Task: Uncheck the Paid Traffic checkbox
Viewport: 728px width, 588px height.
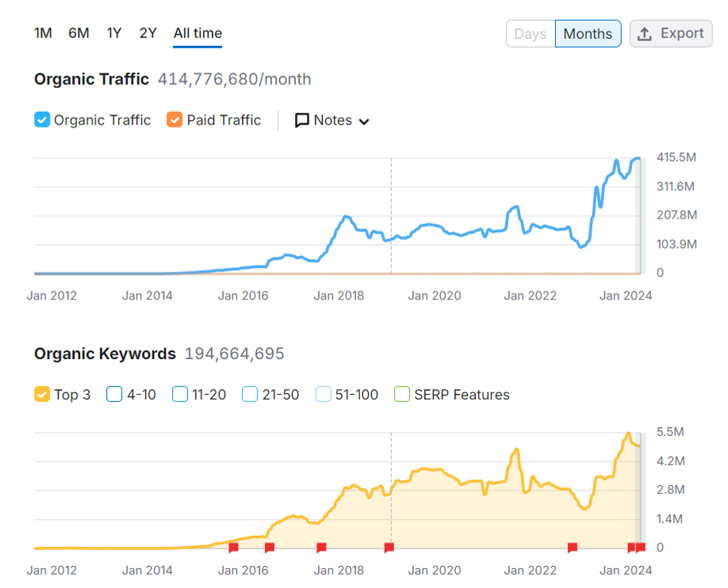Action: 174,120
